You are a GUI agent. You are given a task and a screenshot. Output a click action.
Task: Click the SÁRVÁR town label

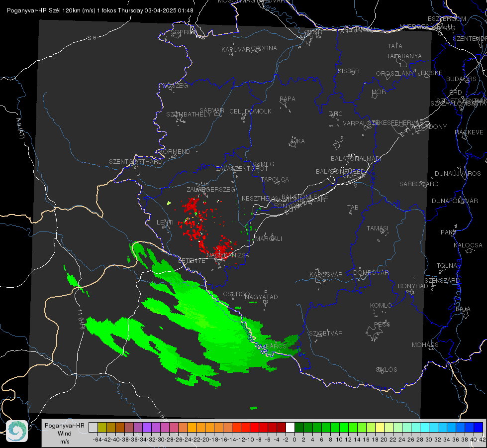pyautogui.click(x=212, y=111)
